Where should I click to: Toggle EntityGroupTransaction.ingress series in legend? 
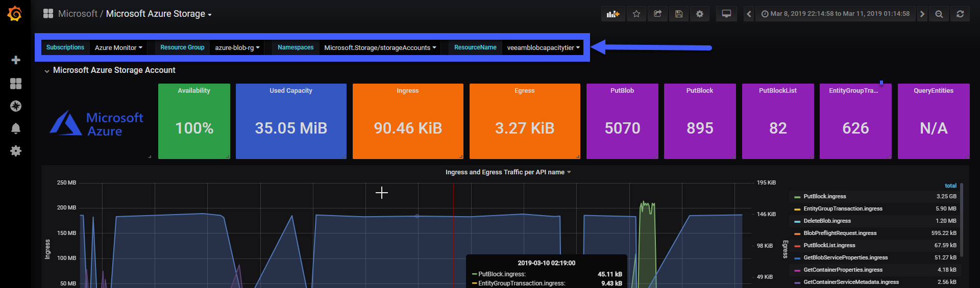[843, 208]
